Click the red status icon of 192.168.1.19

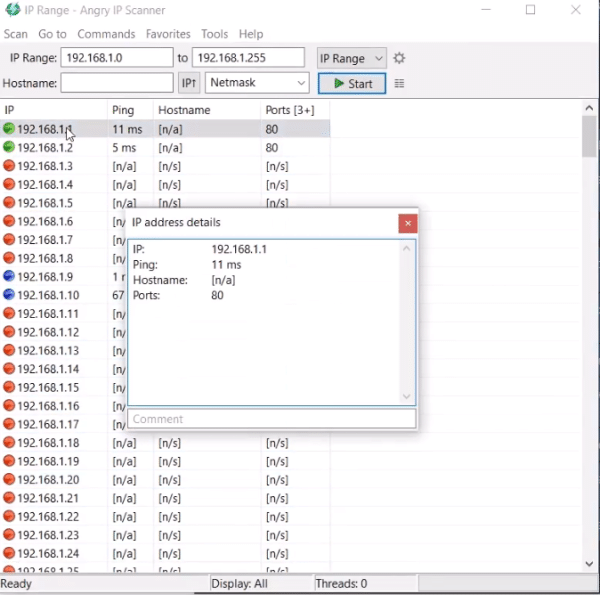pyautogui.click(x=9, y=461)
